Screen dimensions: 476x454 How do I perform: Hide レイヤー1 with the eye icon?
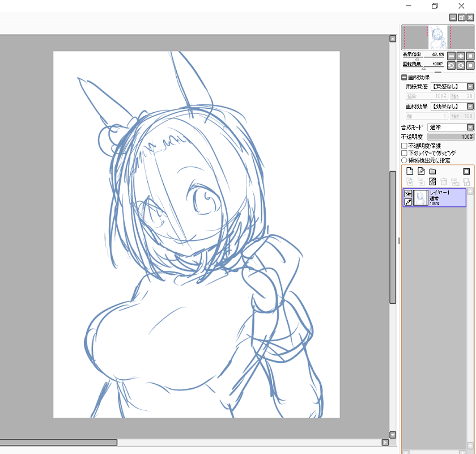407,193
